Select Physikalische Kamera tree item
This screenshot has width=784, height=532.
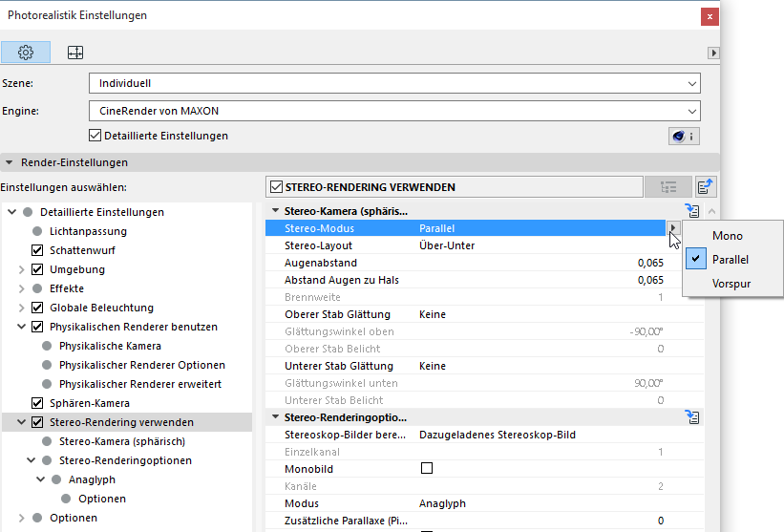[x=110, y=346]
